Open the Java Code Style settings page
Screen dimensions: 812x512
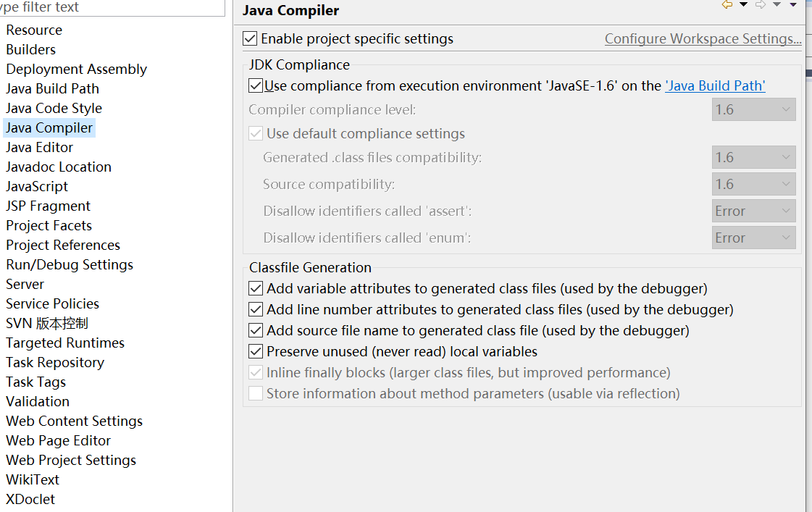56,108
